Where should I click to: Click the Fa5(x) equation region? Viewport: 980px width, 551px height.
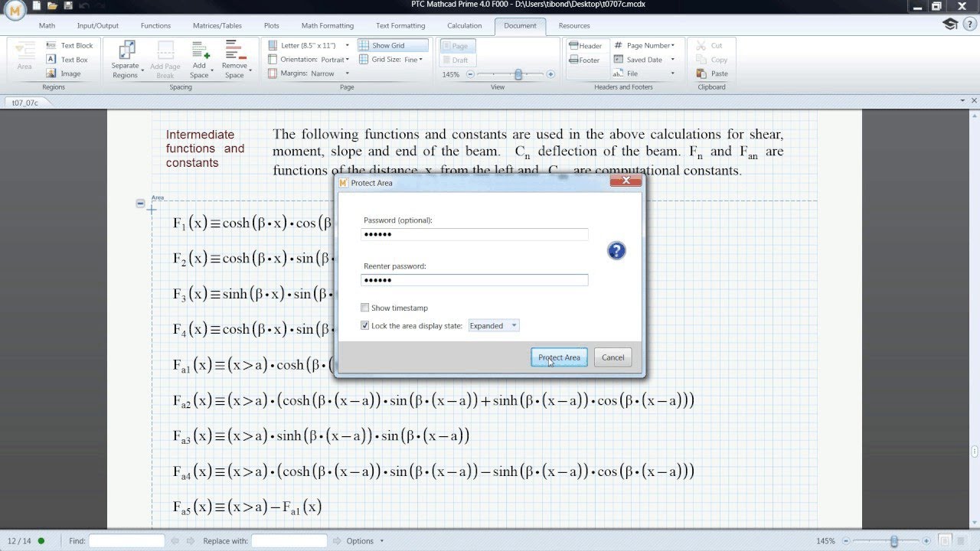click(x=247, y=507)
